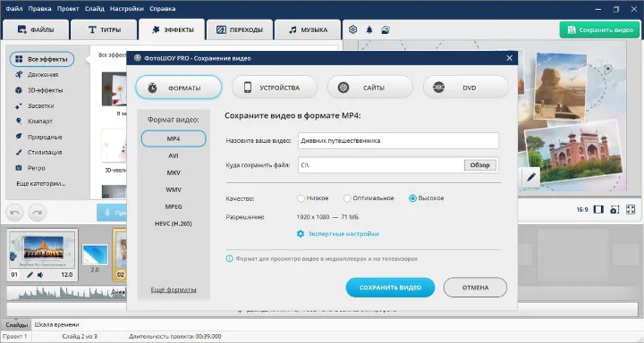Open the УСТРОЙСТВА section in save dialog
Screen dimensions: 644x343
coord(275,88)
